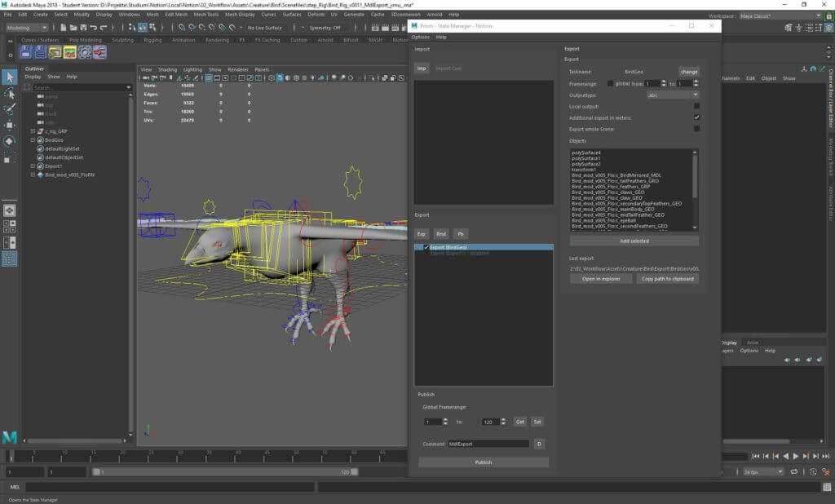This screenshot has height=504, width=835.
Task: Click the Comment field containing MdlExport
Action: click(488, 444)
